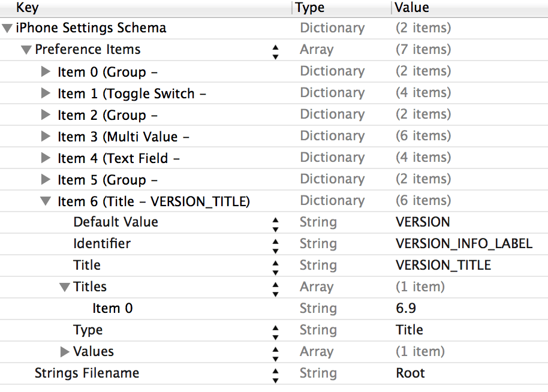The image size is (548, 392).
Task: Open key stepper for Preference Items
Action: tap(275, 52)
